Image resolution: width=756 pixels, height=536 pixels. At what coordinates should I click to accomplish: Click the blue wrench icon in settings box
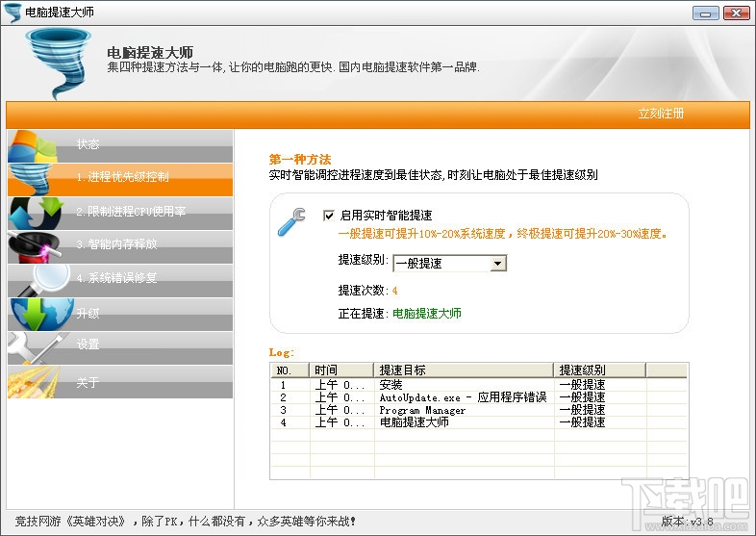291,222
